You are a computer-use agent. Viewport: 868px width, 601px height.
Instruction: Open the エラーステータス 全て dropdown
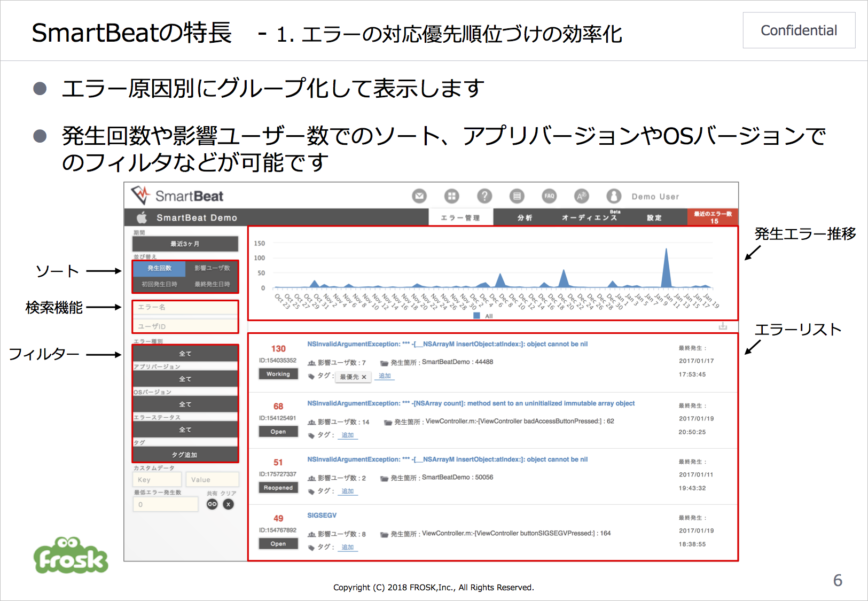tap(185, 430)
